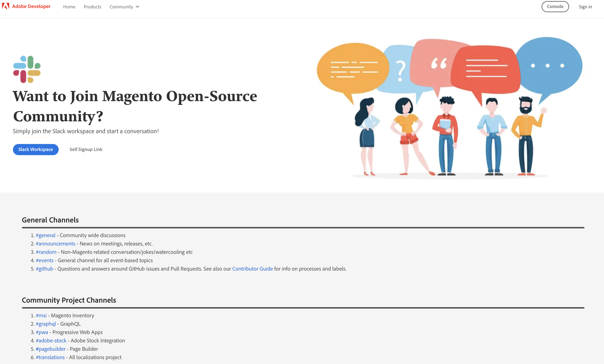Click the Sign in link
Viewport: 604px width, 364px height.
pyautogui.click(x=585, y=7)
